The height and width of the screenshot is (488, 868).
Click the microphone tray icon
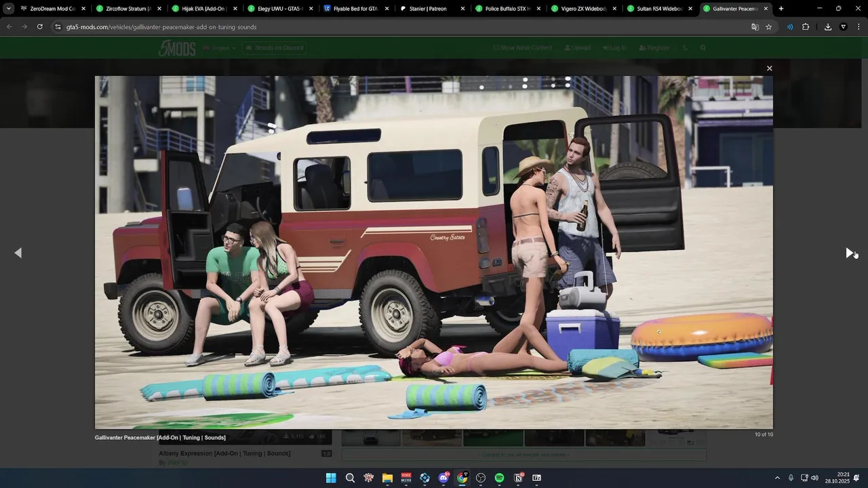coord(791,478)
